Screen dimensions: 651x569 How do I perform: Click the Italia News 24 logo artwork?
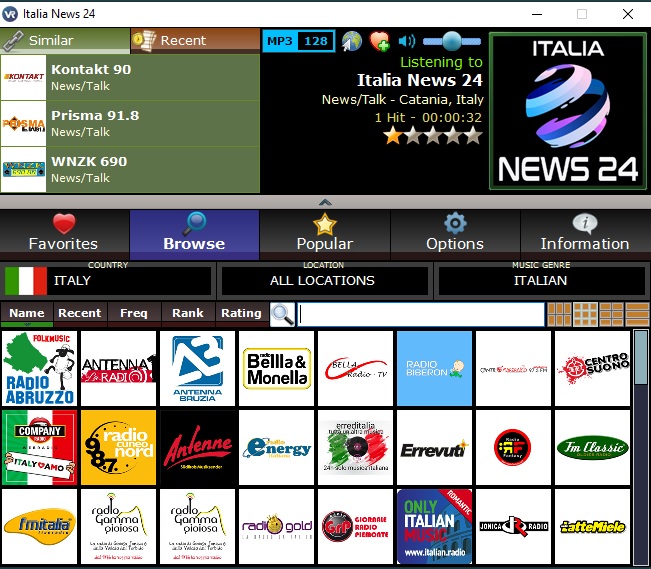(568, 111)
